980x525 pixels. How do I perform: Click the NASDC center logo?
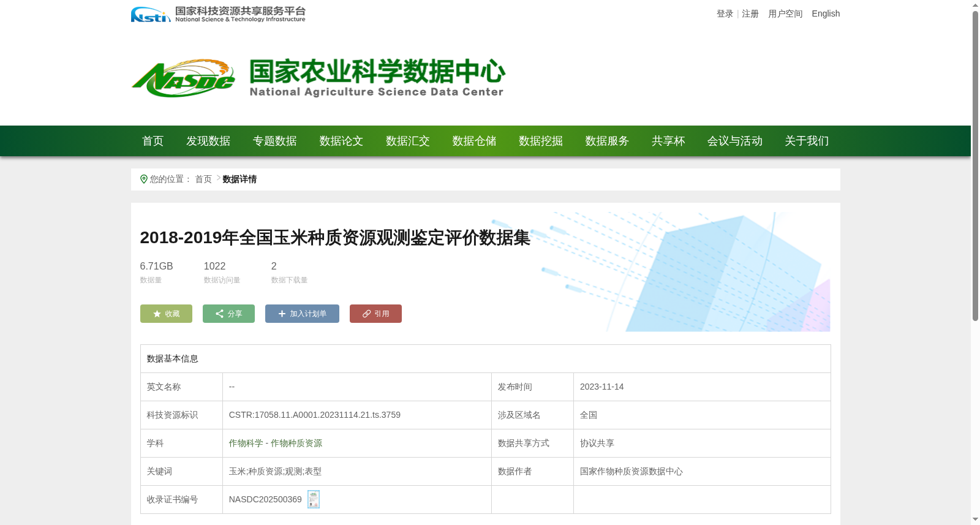click(318, 78)
